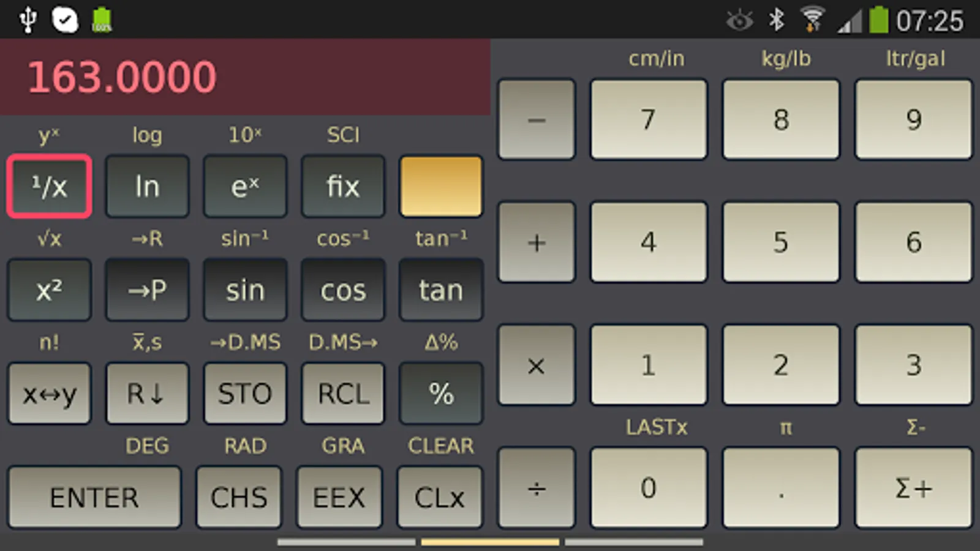
Task: Tap the π label above decimal key
Action: [786, 428]
